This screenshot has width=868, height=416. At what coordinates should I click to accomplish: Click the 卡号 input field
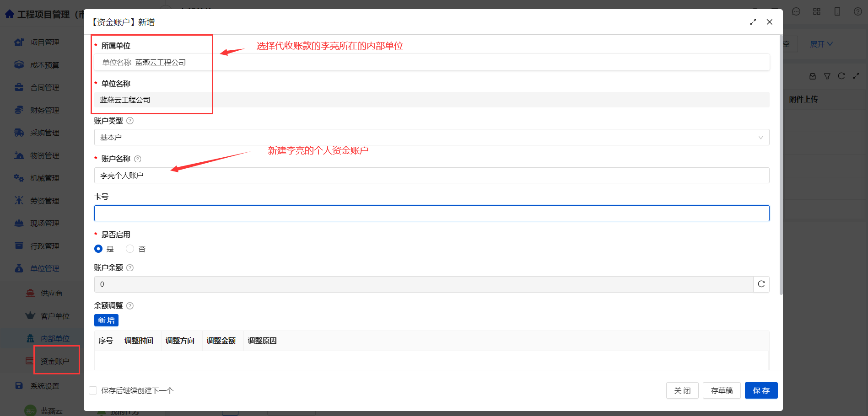(431, 213)
